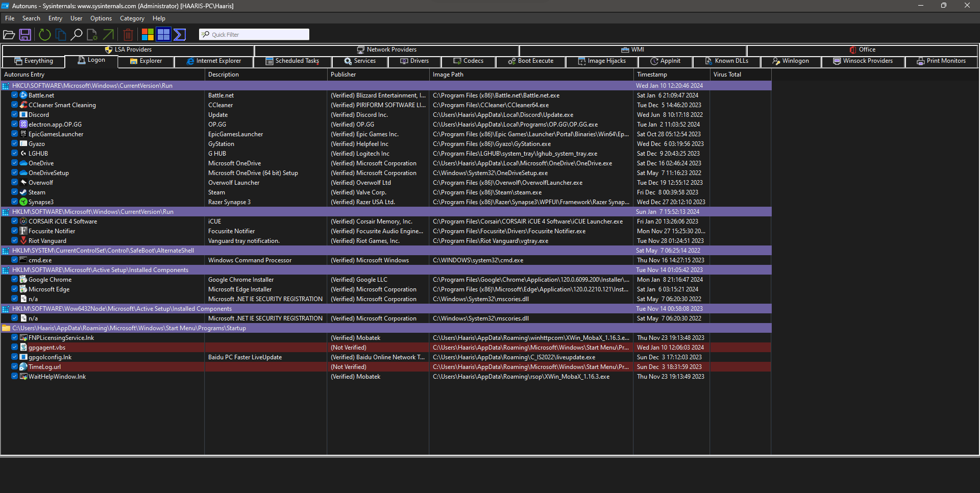Click the Microsoft Edge entry icon

pos(23,289)
